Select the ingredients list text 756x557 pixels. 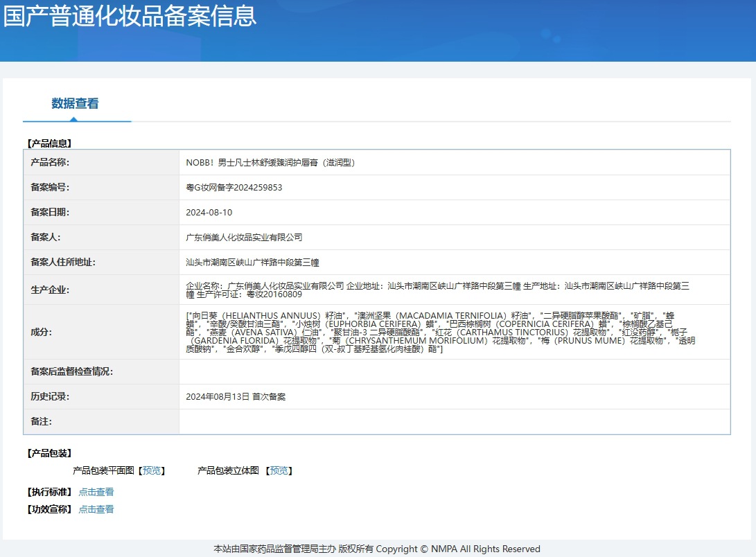(x=441, y=332)
